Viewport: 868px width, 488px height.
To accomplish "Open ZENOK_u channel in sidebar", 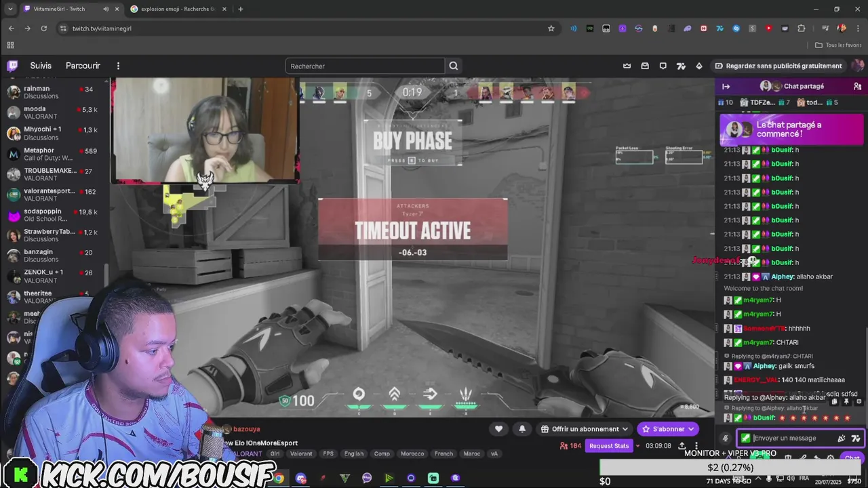I will [x=53, y=276].
